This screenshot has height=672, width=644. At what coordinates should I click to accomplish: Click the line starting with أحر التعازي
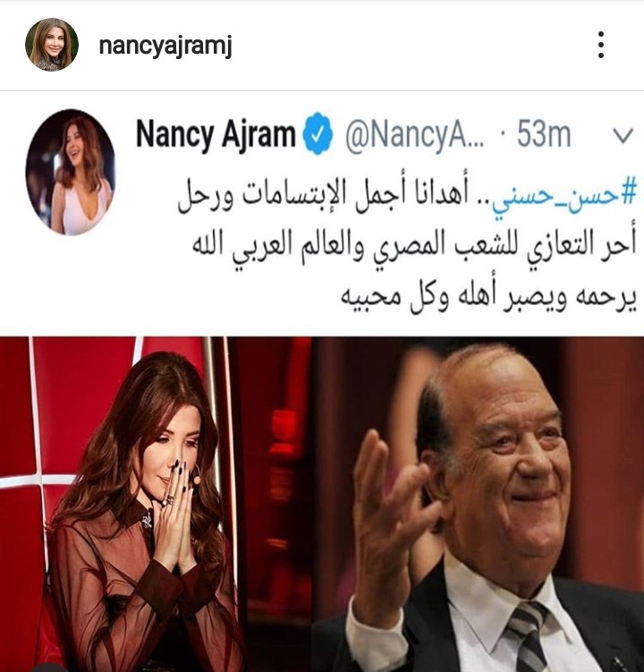pyautogui.click(x=414, y=248)
